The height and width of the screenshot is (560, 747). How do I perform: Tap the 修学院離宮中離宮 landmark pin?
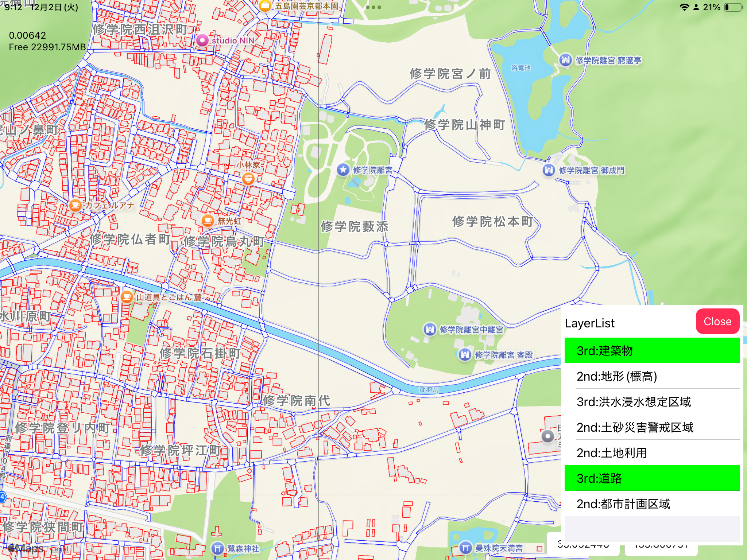(430, 330)
